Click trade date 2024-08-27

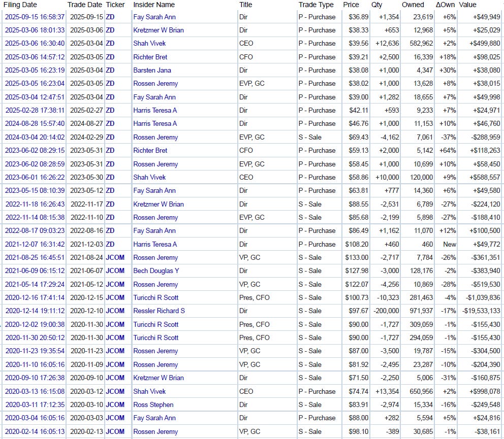[86, 124]
